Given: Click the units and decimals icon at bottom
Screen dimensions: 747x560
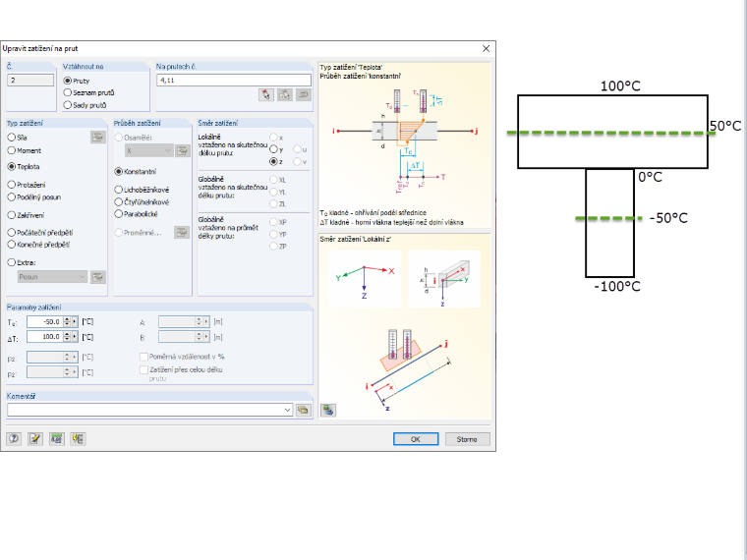Looking at the screenshot, I should [57, 438].
